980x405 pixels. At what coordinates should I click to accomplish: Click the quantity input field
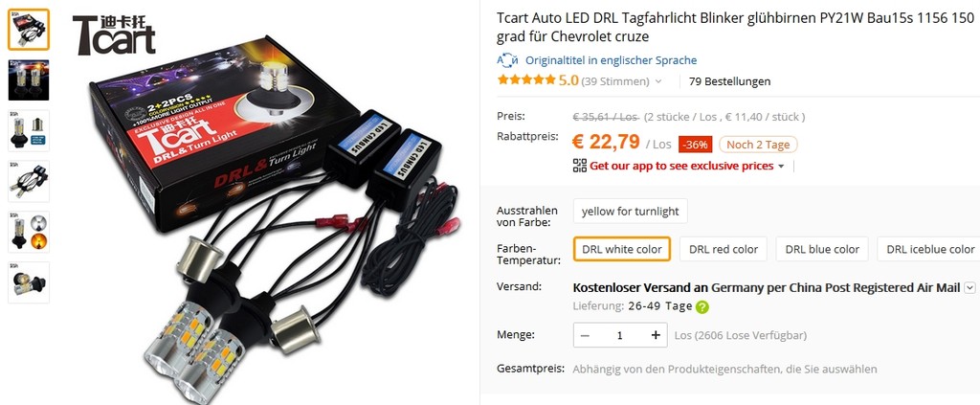pos(620,335)
